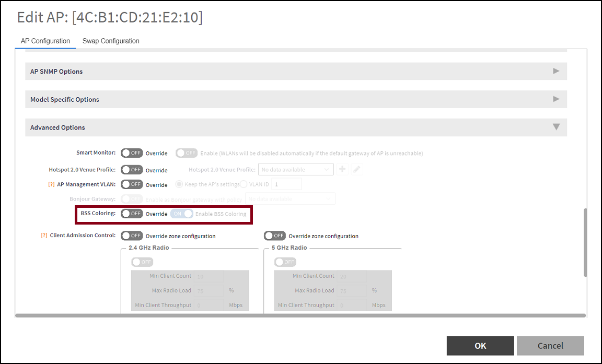
Task: Click the OK button
Action: point(480,346)
